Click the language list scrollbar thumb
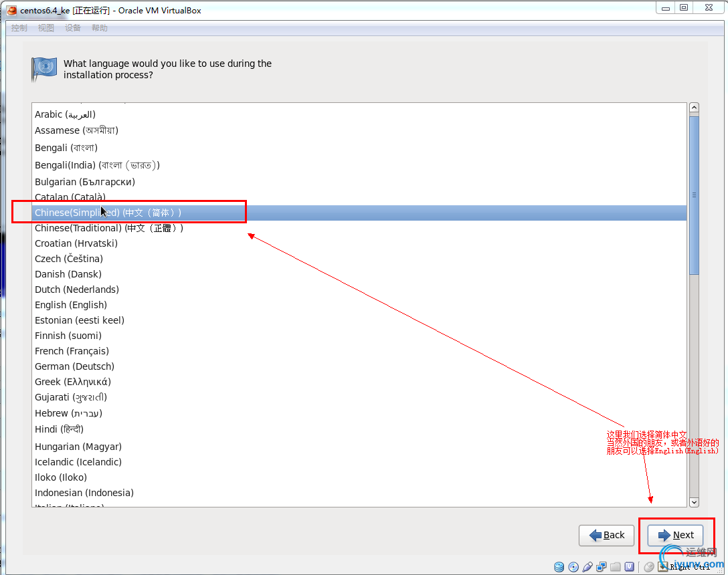 pyautogui.click(x=694, y=195)
